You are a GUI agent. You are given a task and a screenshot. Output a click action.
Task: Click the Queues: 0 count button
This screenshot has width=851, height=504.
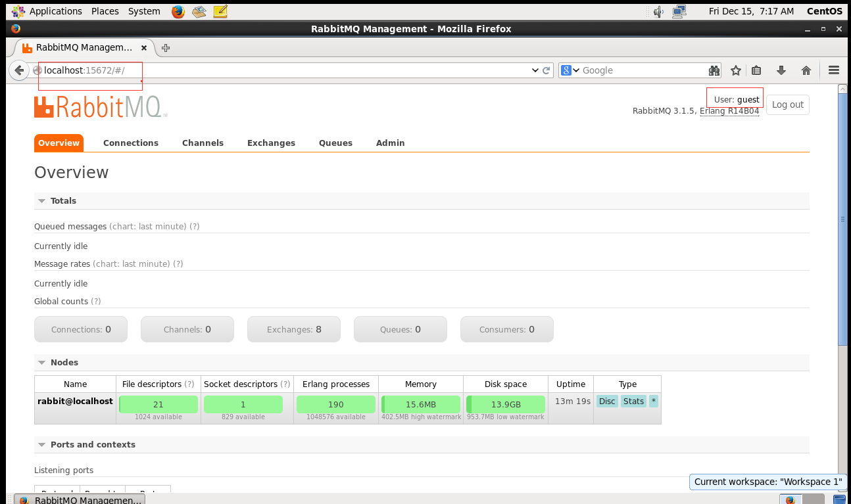(x=401, y=329)
